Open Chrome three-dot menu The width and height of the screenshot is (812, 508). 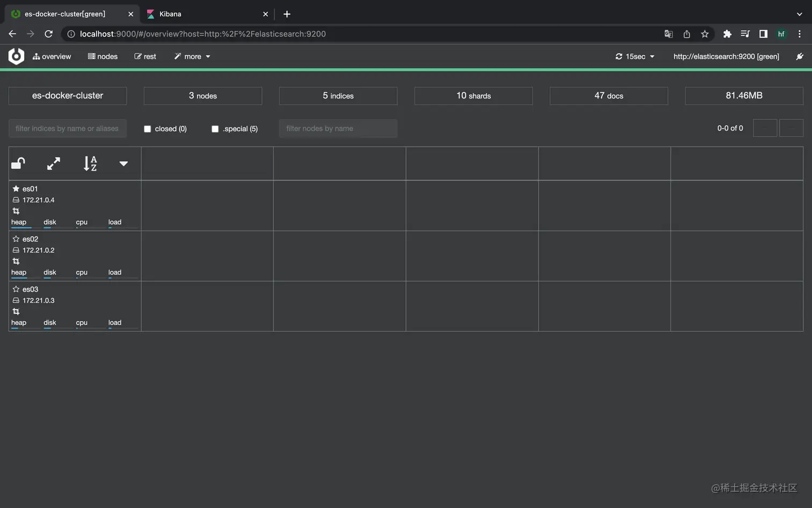coord(800,34)
